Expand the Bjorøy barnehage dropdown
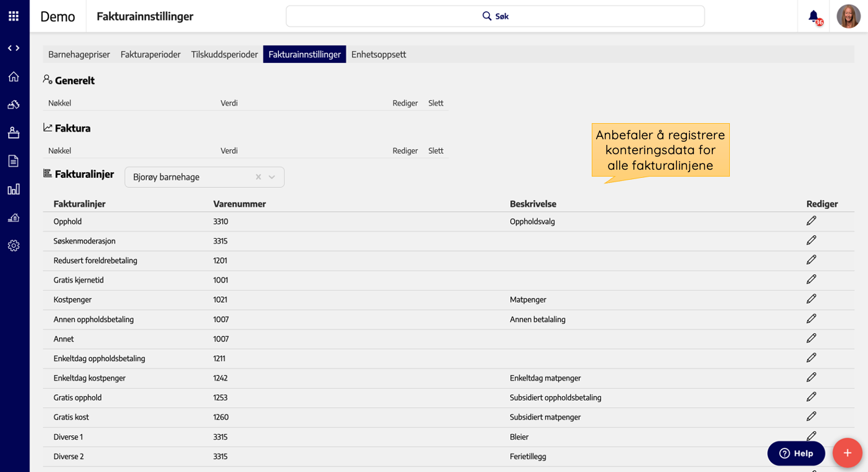868x472 pixels. [272, 177]
